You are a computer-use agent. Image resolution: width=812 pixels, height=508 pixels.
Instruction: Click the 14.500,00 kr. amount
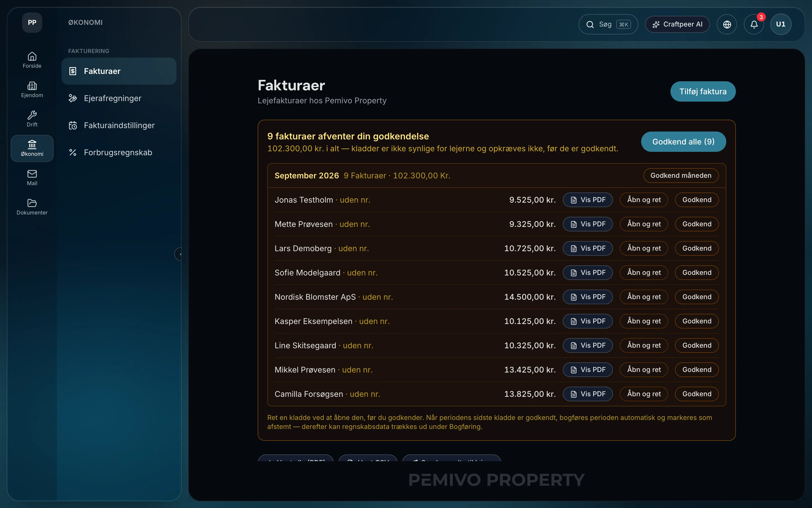click(530, 297)
